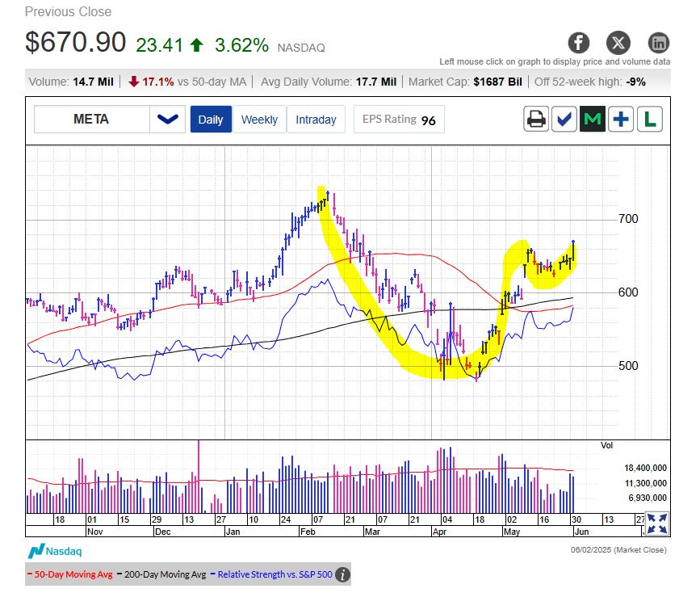The image size is (700, 597).
Task: Select the Daily chart tab
Action: 211,120
